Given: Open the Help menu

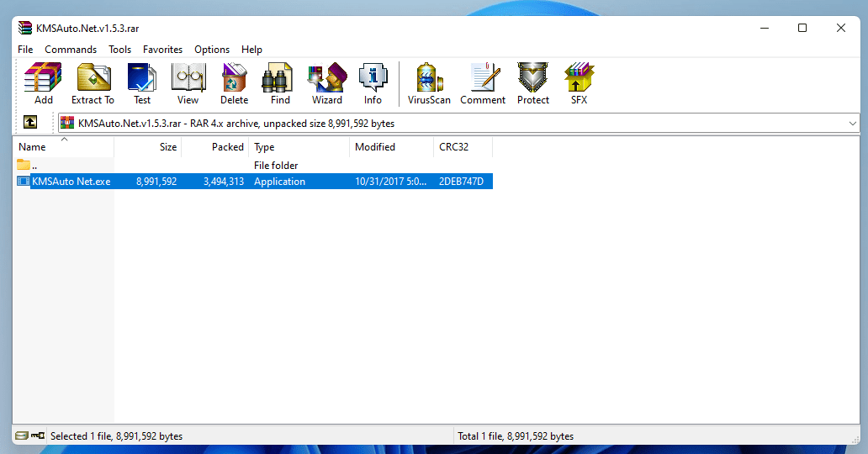Looking at the screenshot, I should (x=251, y=50).
